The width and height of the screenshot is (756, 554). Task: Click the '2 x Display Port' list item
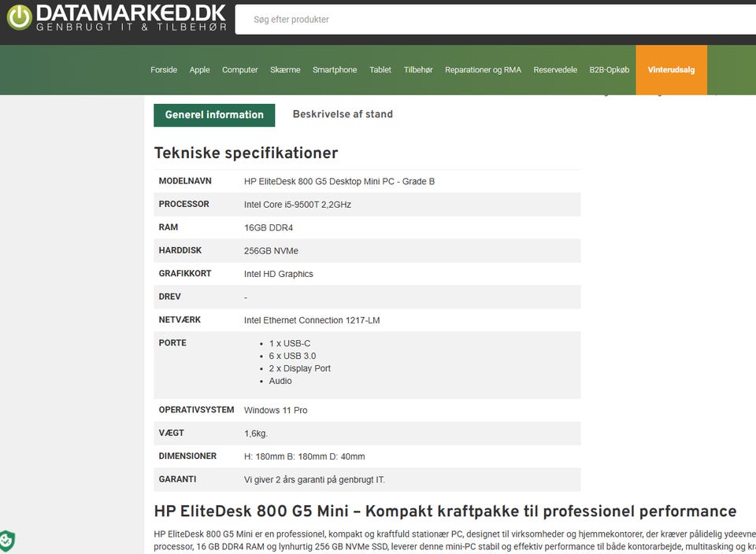(x=299, y=368)
